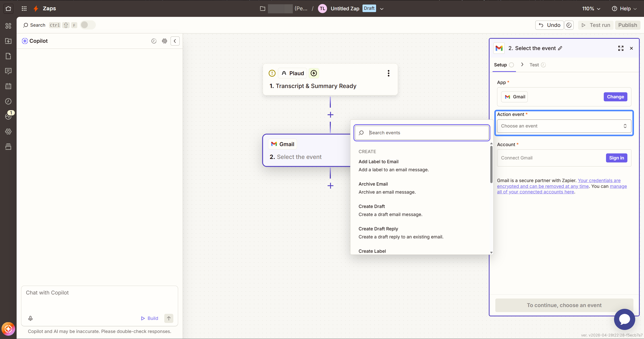Sign in to connect Gmail
The image size is (644, 339).
(x=617, y=158)
